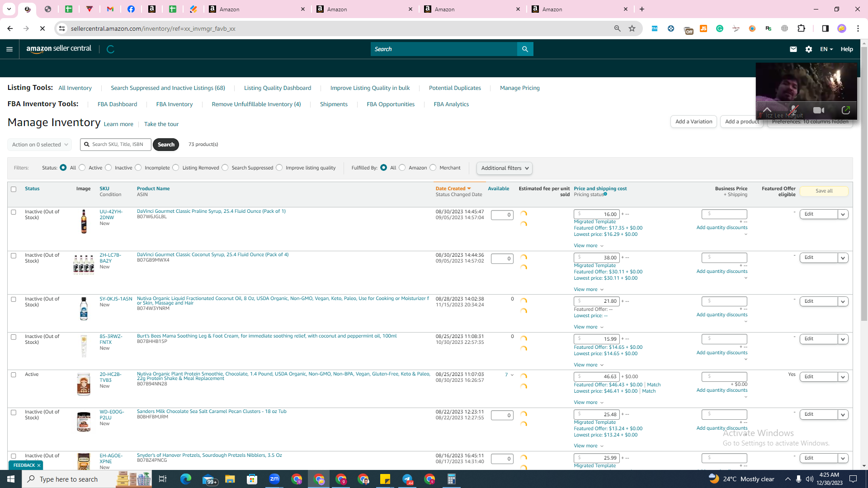Open the Nutiva Fractionated Coconut Oil product thumbnail
This screenshot has height=488, width=868.
click(x=84, y=309)
